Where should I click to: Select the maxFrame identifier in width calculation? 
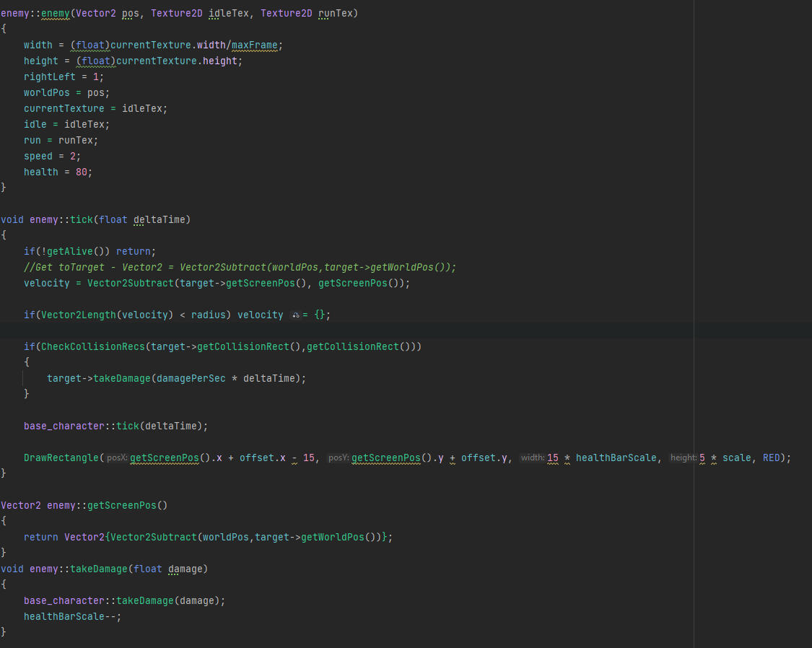(254, 44)
